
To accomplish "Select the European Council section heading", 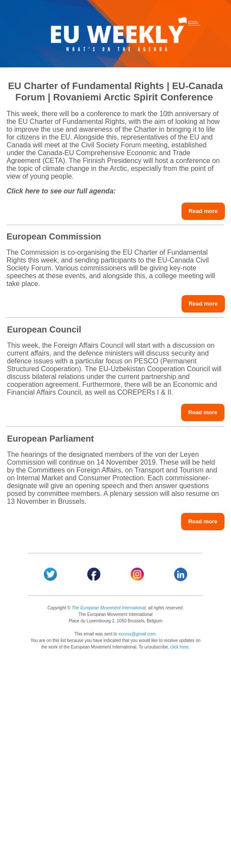I will coord(44,329).
